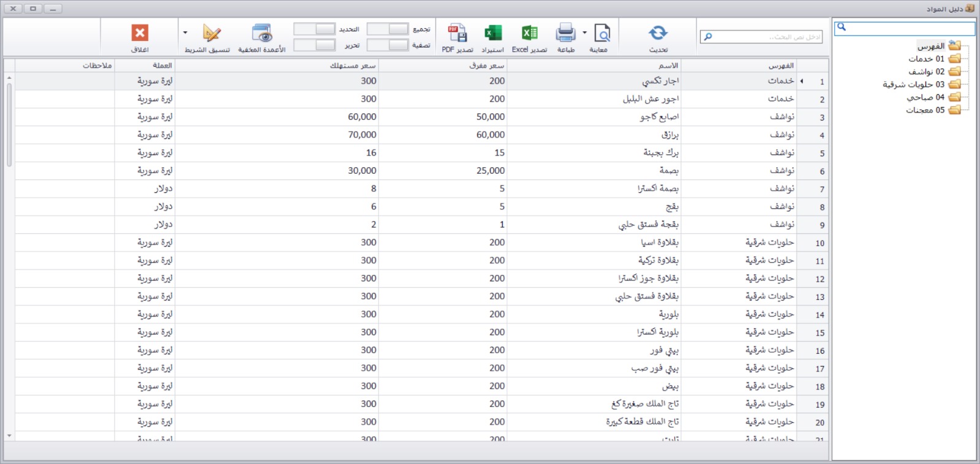Image resolution: width=980 pixels, height=464 pixels.
Task: Select 03 حلويات شرقية folder in tree
Action: coord(913,84)
